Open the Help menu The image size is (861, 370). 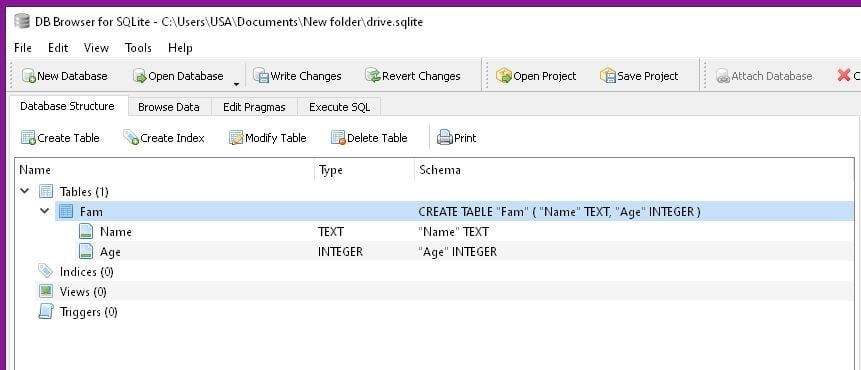pyautogui.click(x=180, y=48)
